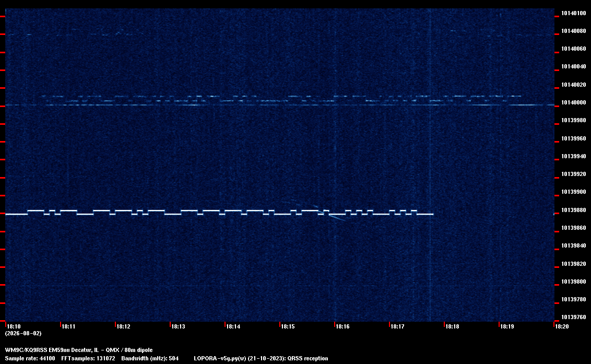
Task: Click the 10140080 frequency label
Action: point(574,31)
